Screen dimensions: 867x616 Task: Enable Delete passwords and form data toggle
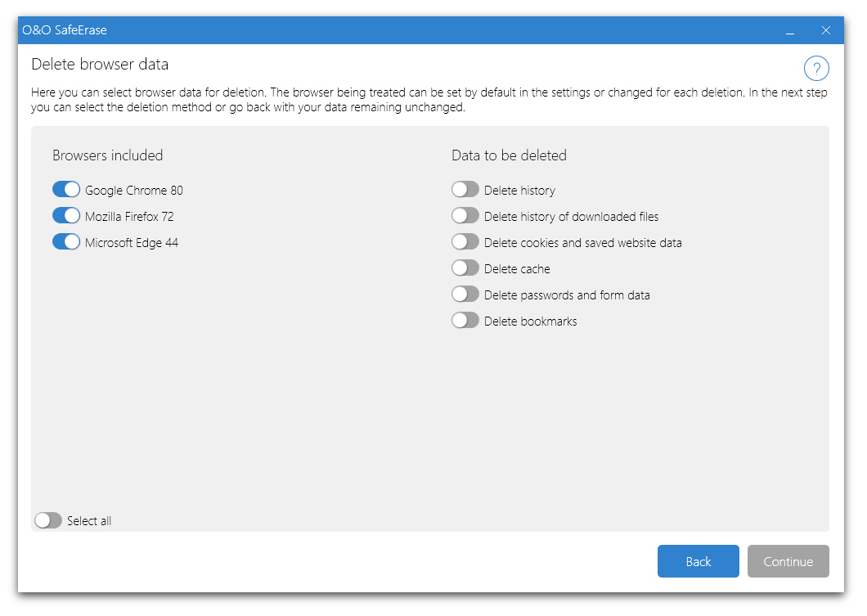click(x=465, y=295)
